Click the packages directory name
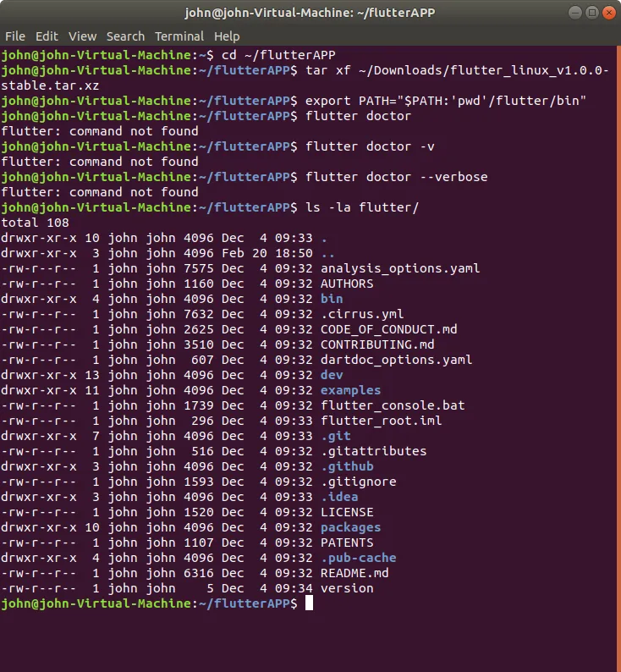The image size is (621, 672). point(350,527)
